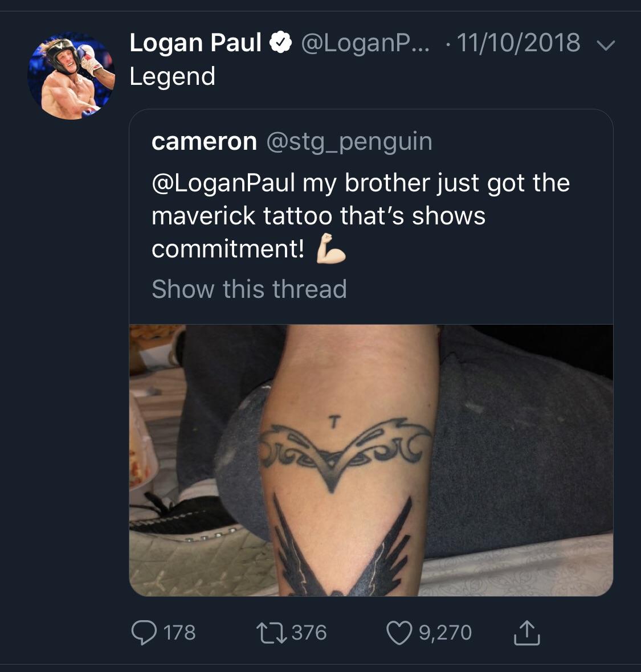The height and width of the screenshot is (672, 641).
Task: Open the share tweet icon
Action: (x=526, y=632)
